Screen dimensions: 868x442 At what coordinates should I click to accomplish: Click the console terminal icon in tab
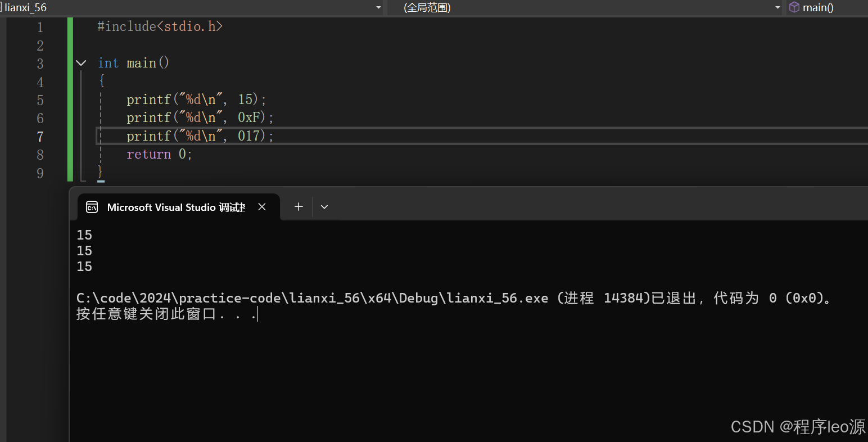click(92, 208)
